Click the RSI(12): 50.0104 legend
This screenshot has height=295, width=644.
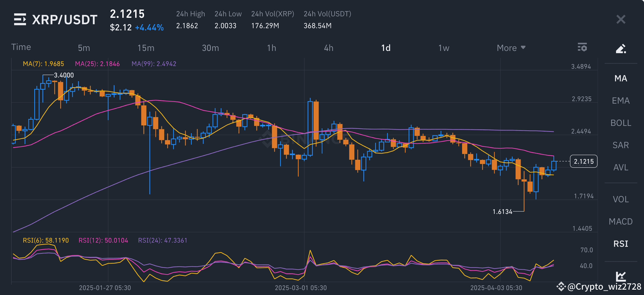click(103, 240)
